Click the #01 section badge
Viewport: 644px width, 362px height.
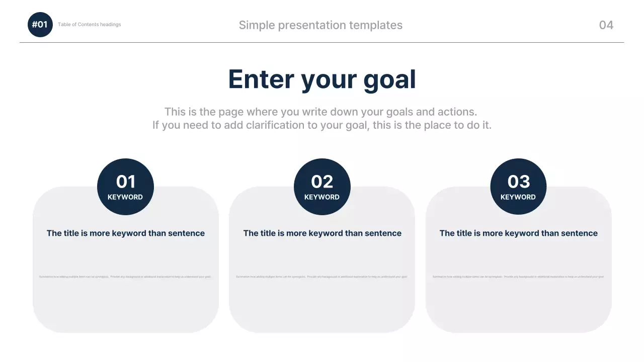40,25
